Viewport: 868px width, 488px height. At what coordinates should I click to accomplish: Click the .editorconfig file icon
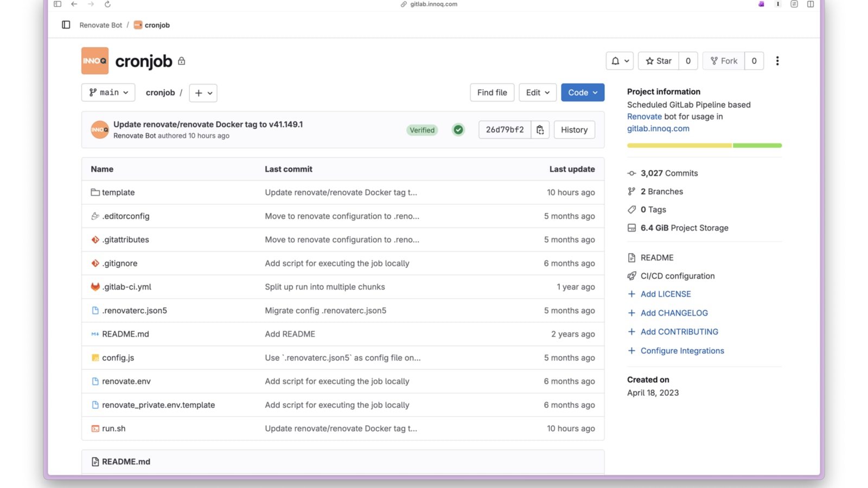(95, 216)
